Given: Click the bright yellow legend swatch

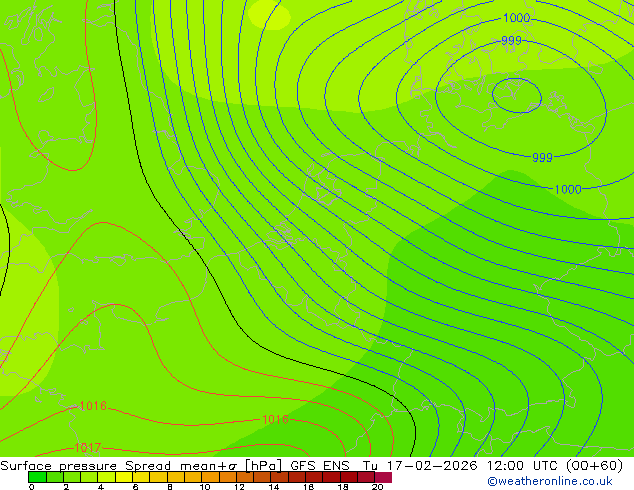Looking at the screenshot, I should pos(124,477).
